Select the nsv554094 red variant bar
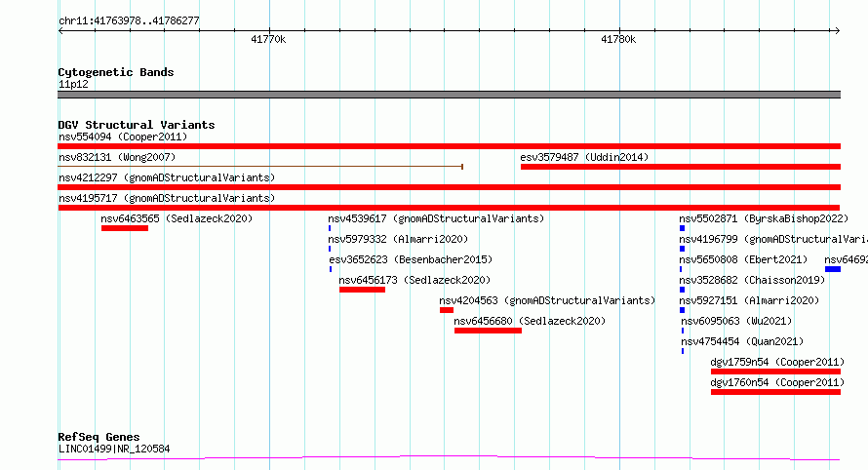This screenshot has width=868, height=470. [x=449, y=146]
